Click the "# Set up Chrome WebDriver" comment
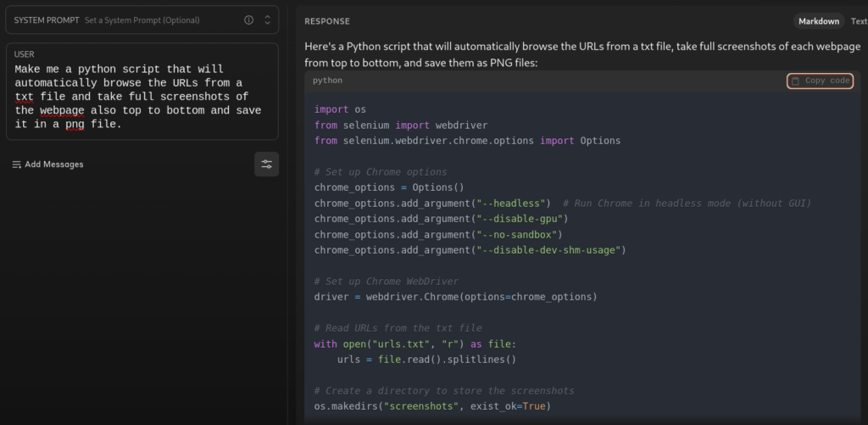The width and height of the screenshot is (868, 425). (x=387, y=282)
